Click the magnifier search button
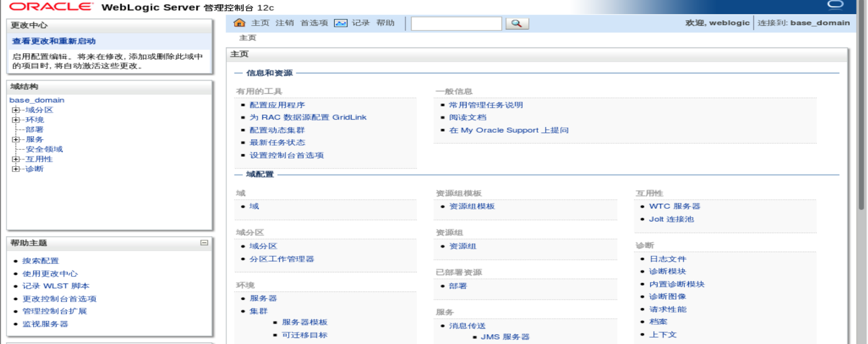The height and width of the screenshot is (344, 868). pyautogui.click(x=517, y=23)
